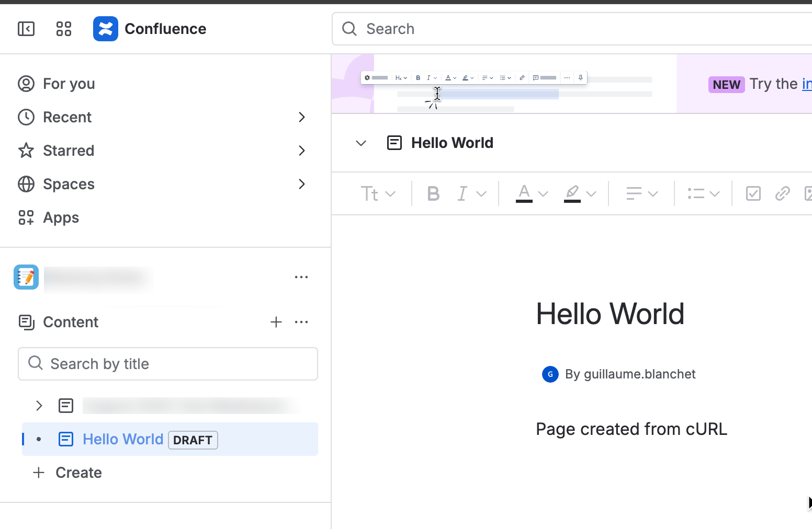Click the Hello World tree page icon
Screen dimensions: 812x529
pyautogui.click(x=66, y=439)
